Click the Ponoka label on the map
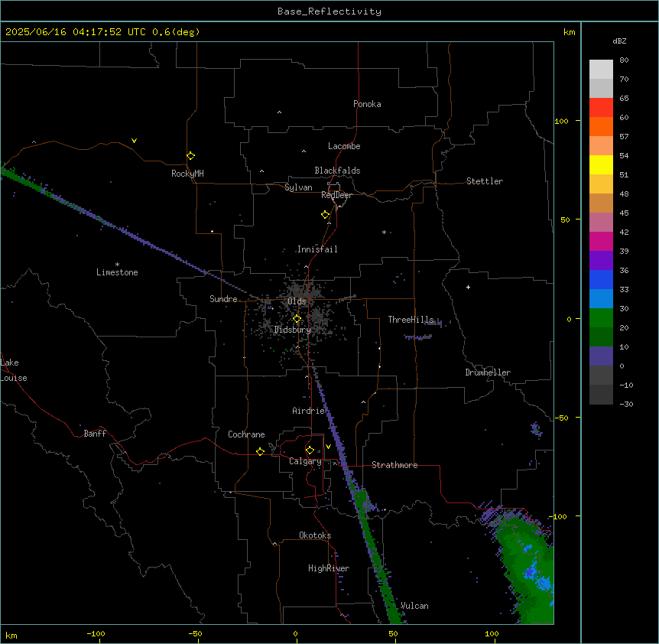The width and height of the screenshot is (659, 644). [x=367, y=104]
